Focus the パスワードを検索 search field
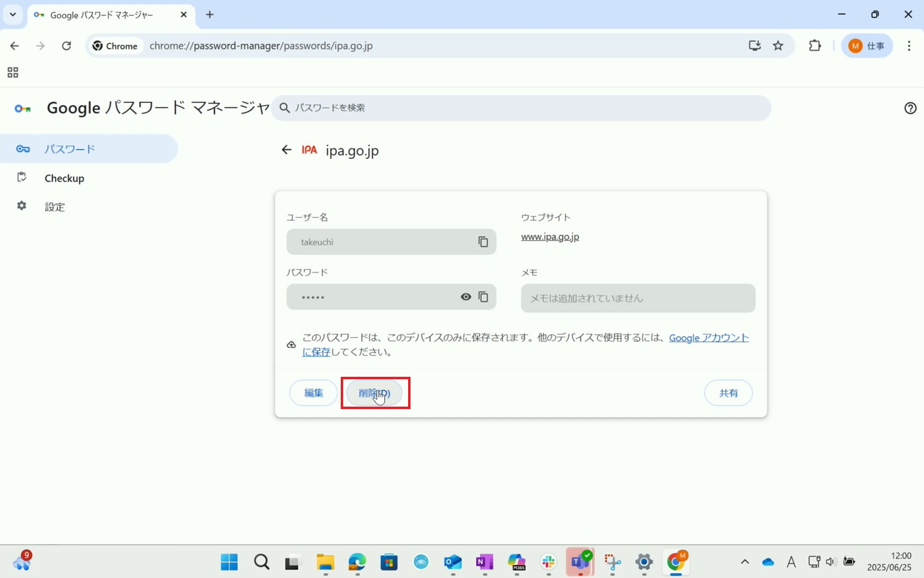The width and height of the screenshot is (924, 578). pyautogui.click(x=520, y=108)
